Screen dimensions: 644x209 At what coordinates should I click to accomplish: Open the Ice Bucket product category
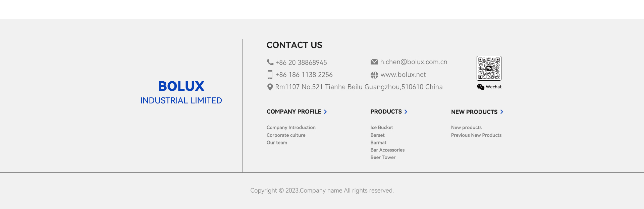[382, 128]
